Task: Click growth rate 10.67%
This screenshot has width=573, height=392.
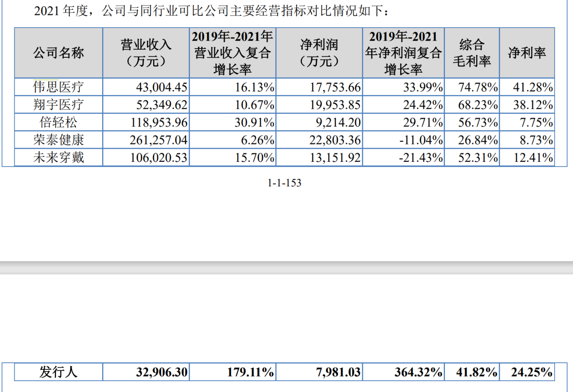Action: click(254, 105)
